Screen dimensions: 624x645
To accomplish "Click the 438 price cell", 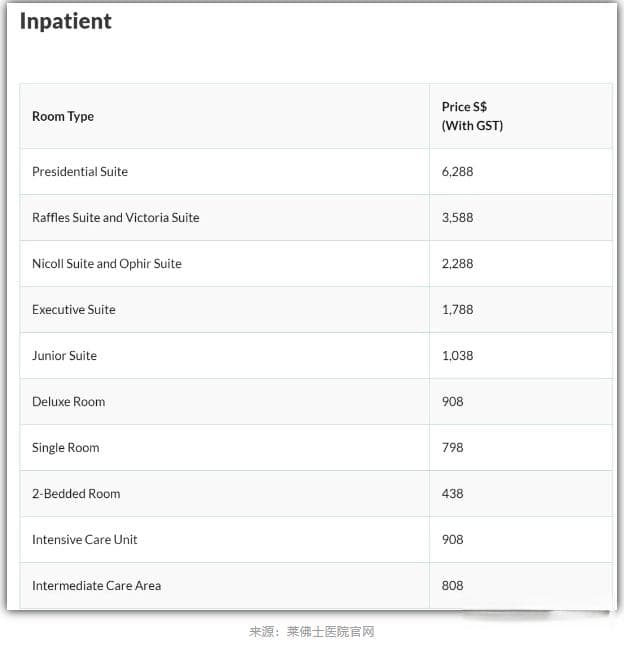I will [x=452, y=494].
